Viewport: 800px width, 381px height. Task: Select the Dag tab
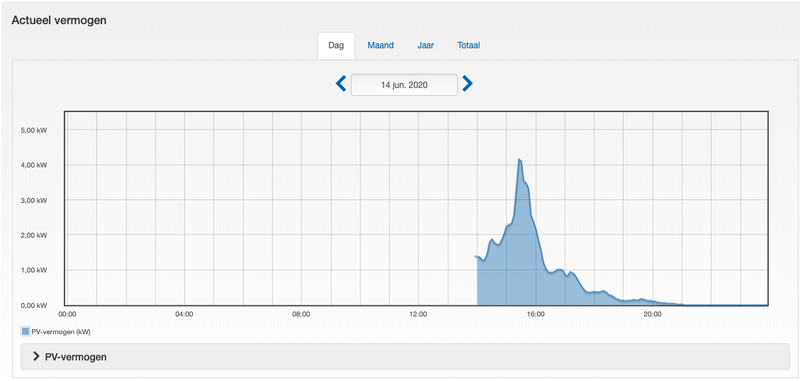coord(336,45)
